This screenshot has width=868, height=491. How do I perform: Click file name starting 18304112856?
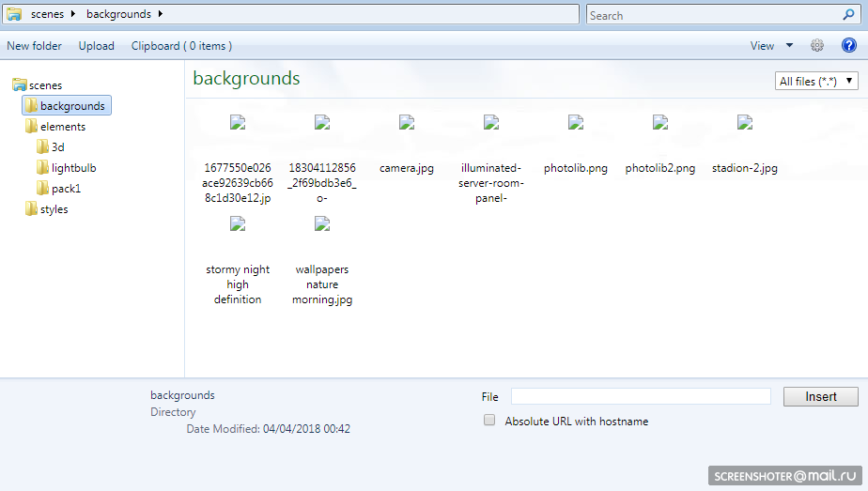click(x=322, y=183)
